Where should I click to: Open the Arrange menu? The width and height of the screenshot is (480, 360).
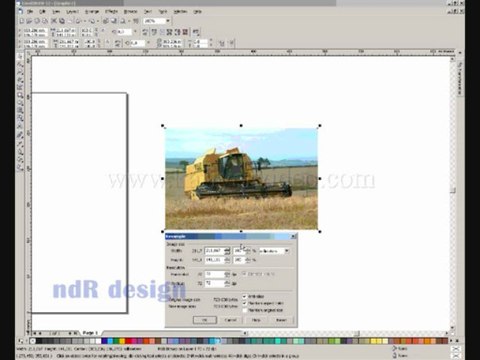[x=92, y=11]
